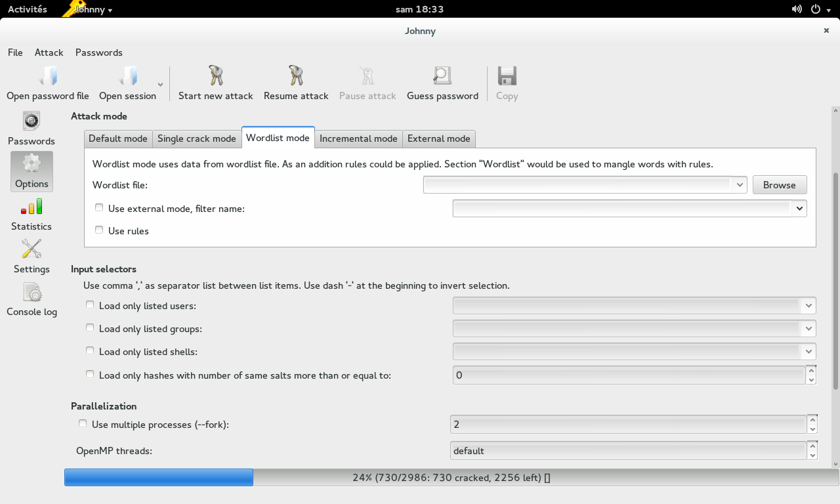Viewport: 840px width, 504px height.
Task: Increase the OpenMP threads value
Action: point(812,446)
